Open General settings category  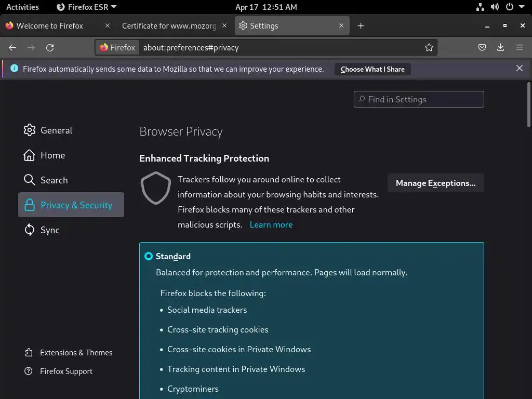point(71,130)
